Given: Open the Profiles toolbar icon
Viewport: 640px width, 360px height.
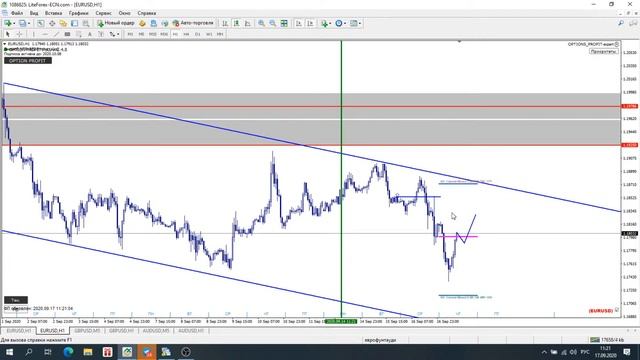Looking at the screenshot, I should pyautogui.click(x=22, y=23).
